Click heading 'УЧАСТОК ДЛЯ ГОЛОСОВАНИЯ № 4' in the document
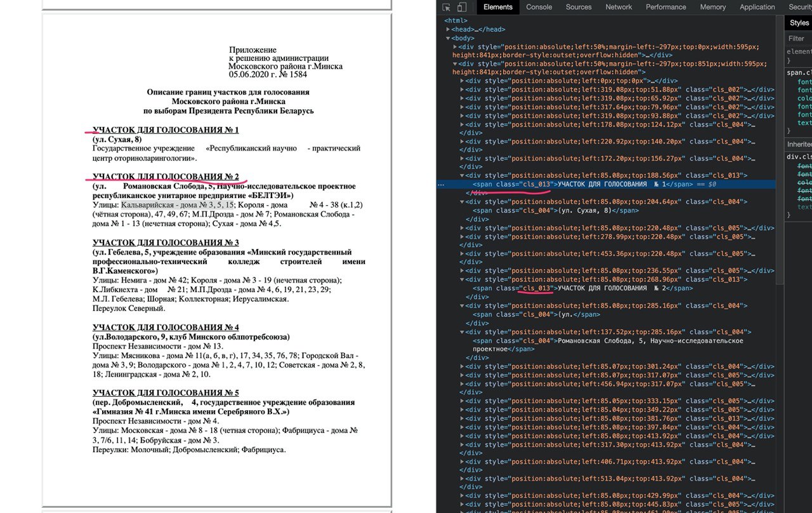The image size is (812, 513). tap(166, 327)
